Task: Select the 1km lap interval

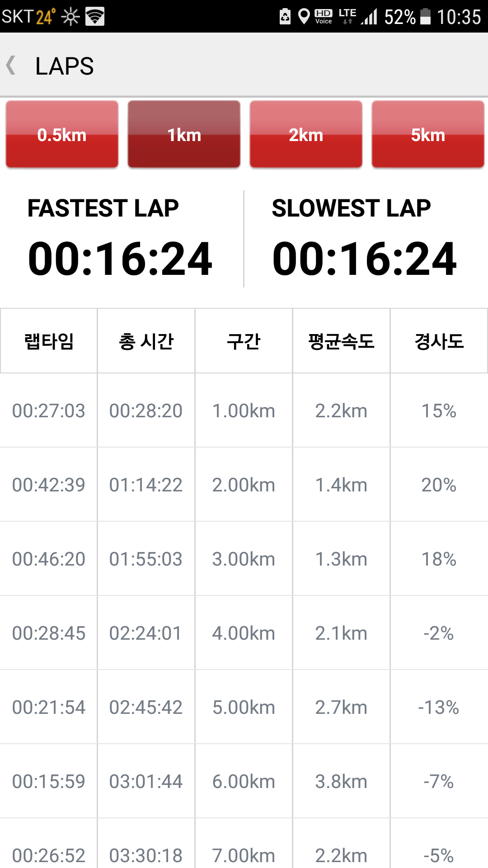Action: coord(184,134)
